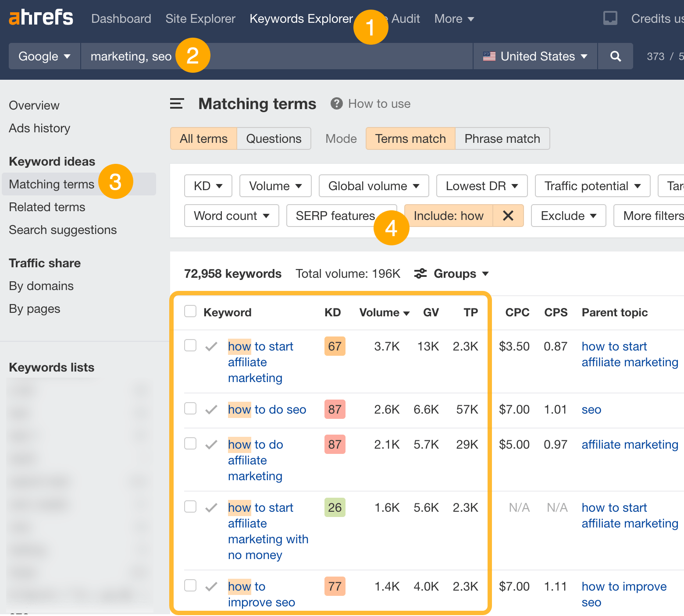The width and height of the screenshot is (684, 616).
Task: Select all keywords via header checkbox
Action: [190, 311]
